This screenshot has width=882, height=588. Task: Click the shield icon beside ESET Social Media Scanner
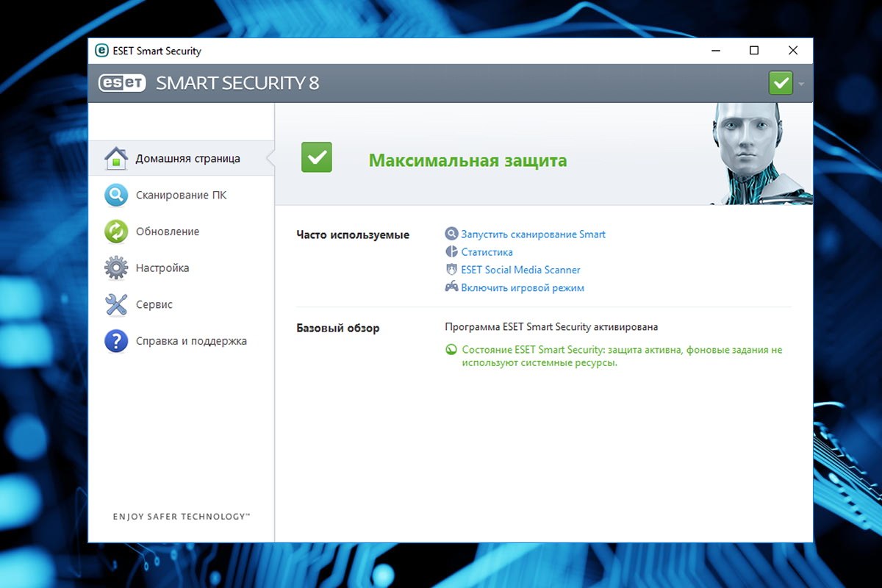(x=451, y=270)
